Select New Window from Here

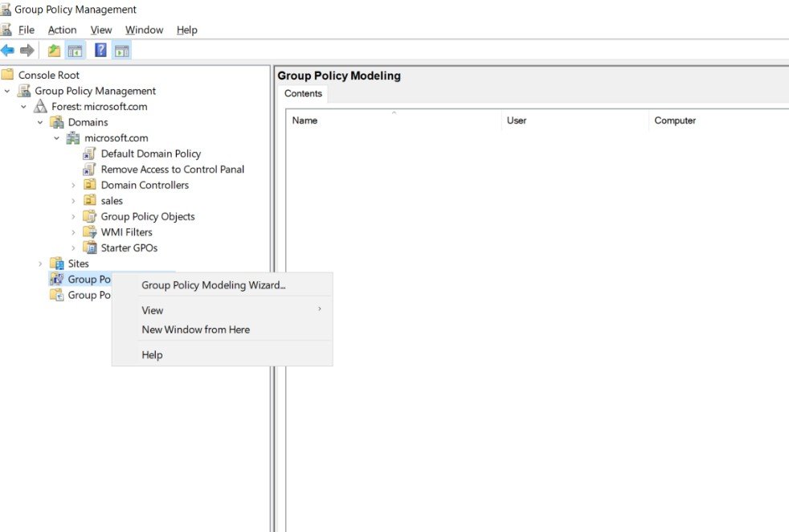click(222, 329)
